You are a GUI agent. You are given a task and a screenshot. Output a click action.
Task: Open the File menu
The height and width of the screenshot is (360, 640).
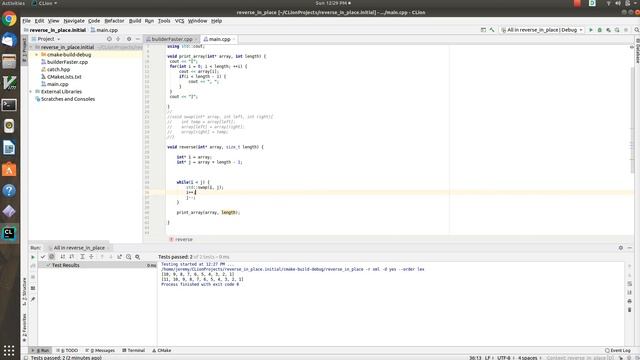(x=27, y=21)
